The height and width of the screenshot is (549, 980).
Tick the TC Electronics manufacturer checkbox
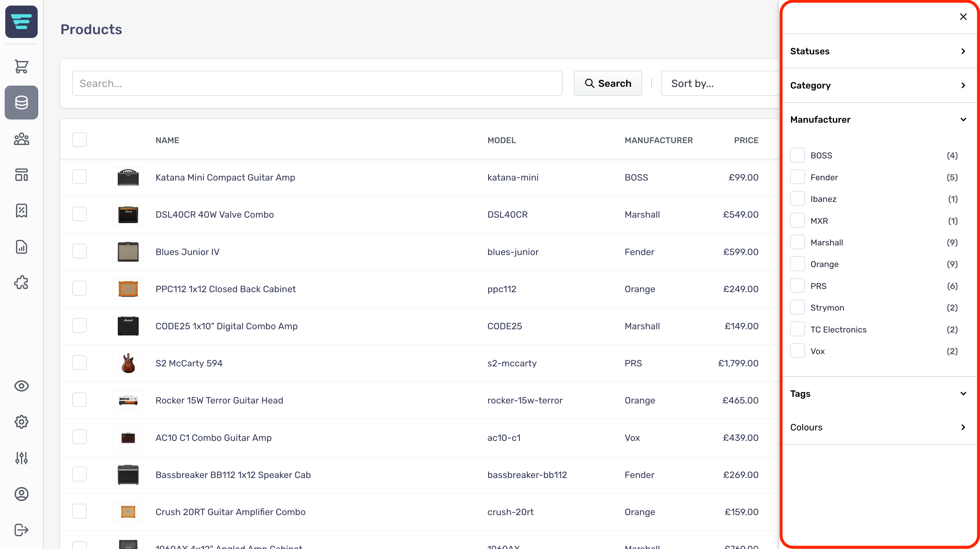click(x=797, y=330)
